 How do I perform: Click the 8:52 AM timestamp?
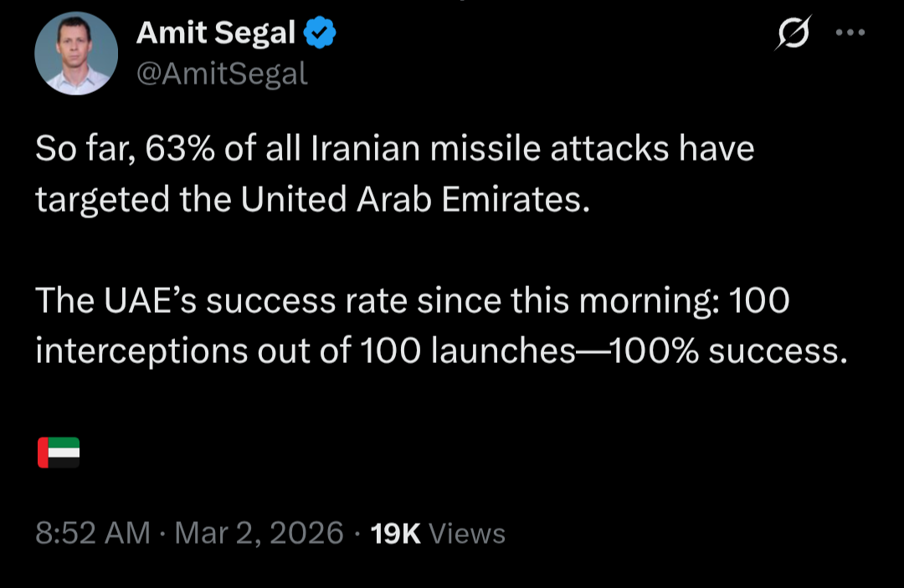tap(93, 533)
